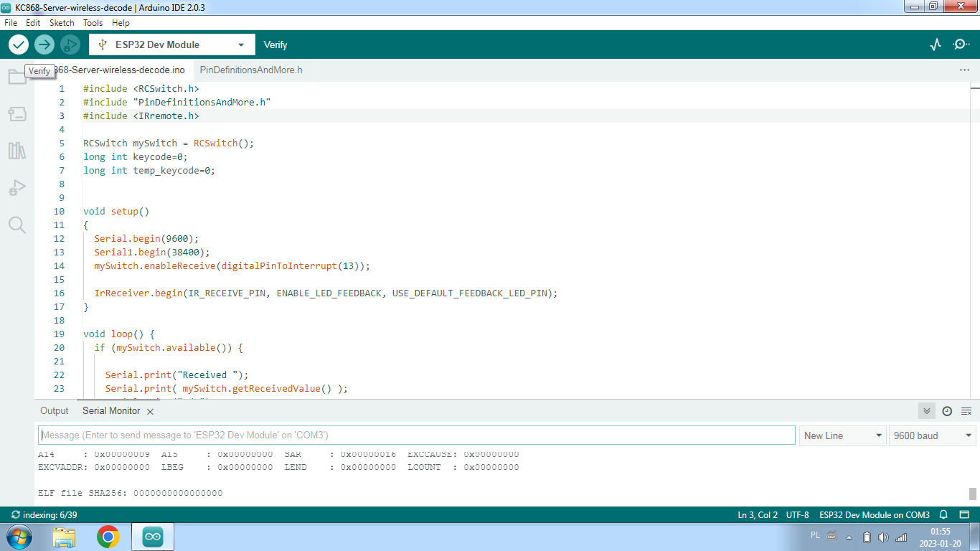
Task: Click the Serial Monitor magnifier icon in the toolbar
Action: tap(961, 44)
